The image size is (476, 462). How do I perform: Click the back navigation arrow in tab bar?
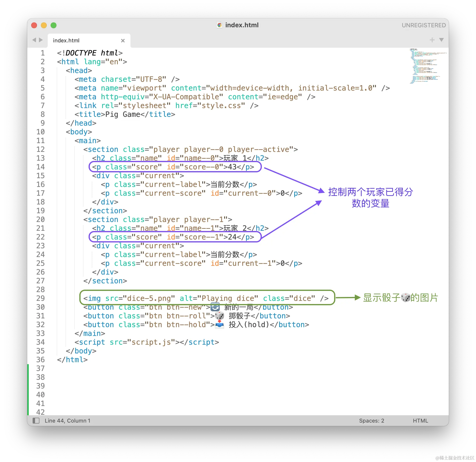pyautogui.click(x=34, y=40)
